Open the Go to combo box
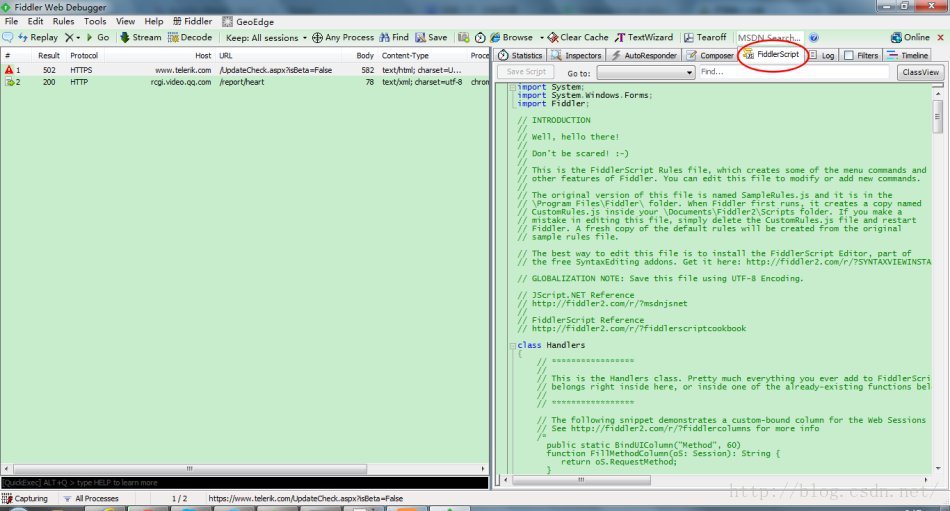950x511 pixels. (x=645, y=72)
